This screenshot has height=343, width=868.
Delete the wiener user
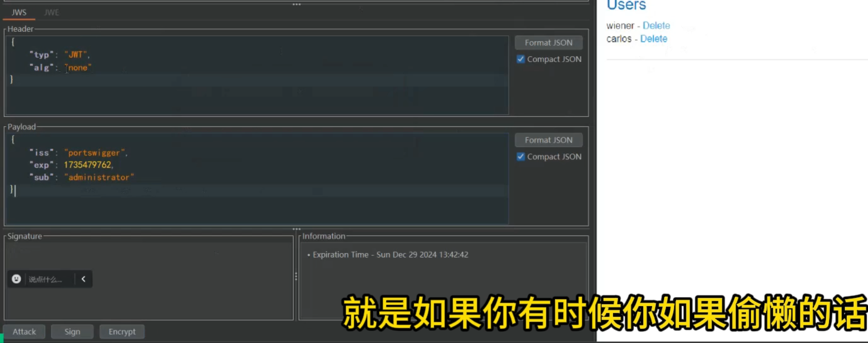(656, 26)
